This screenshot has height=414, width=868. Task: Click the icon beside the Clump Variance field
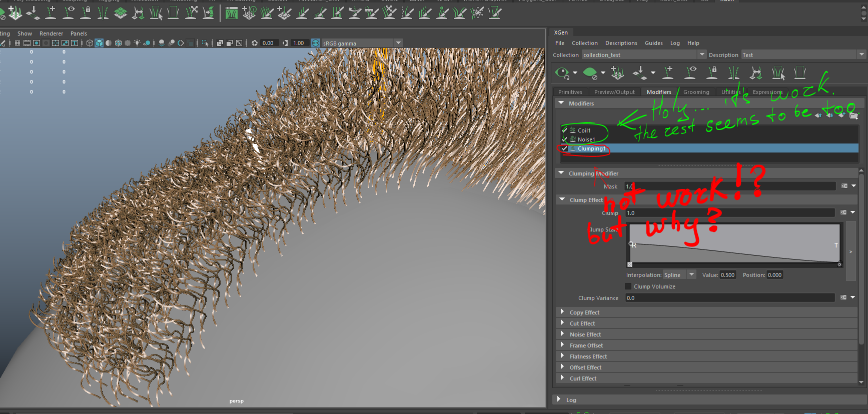[843, 297]
